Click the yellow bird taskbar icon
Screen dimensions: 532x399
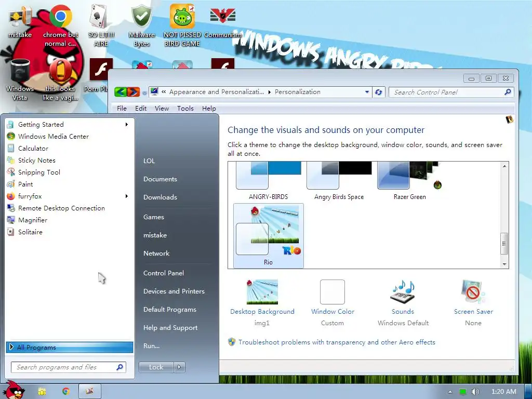pyautogui.click(x=42, y=392)
